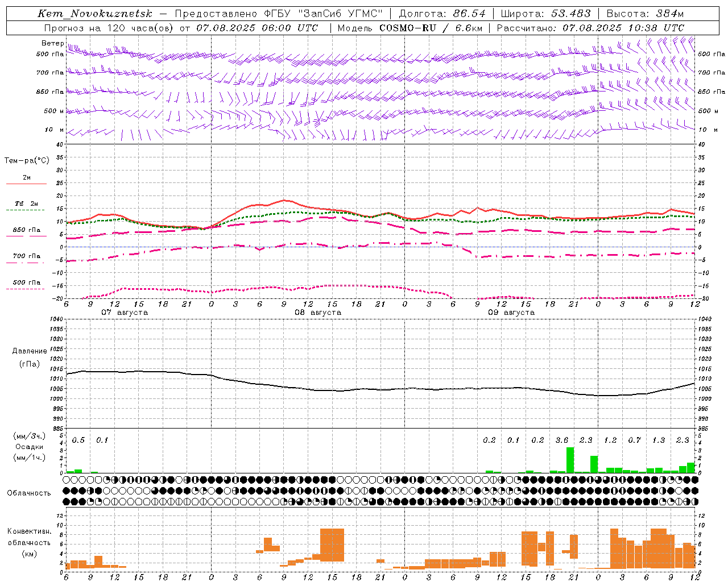The height and width of the screenshot is (582, 728).
Task: Click the Kem_Novokuznetsk station title
Action: [x=95, y=14]
